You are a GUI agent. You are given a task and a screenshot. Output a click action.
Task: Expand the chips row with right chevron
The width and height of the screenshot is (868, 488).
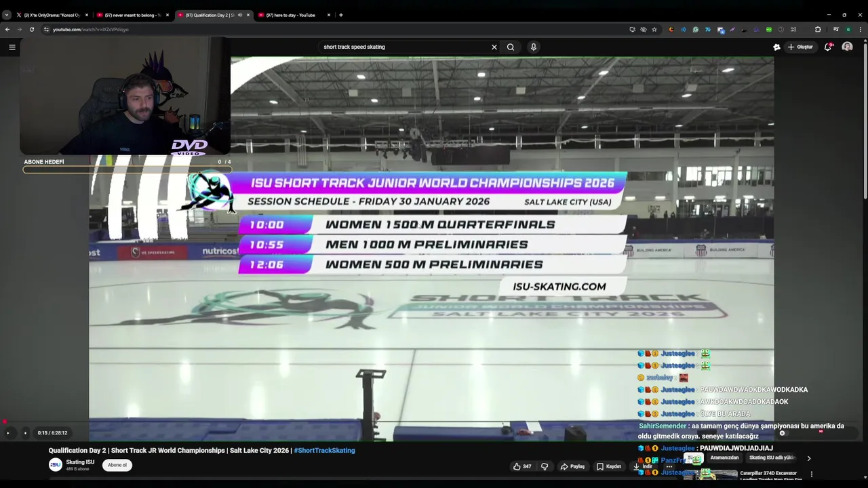point(808,458)
